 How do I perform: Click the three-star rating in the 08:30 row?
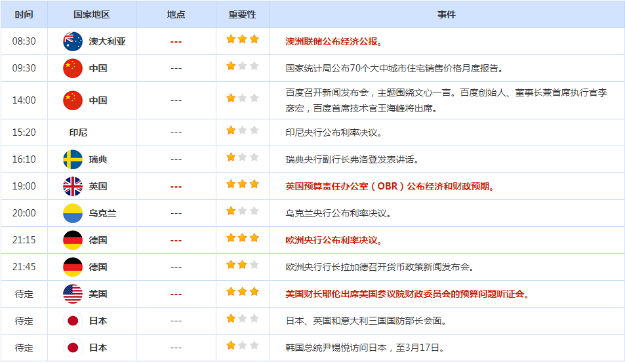243,39
